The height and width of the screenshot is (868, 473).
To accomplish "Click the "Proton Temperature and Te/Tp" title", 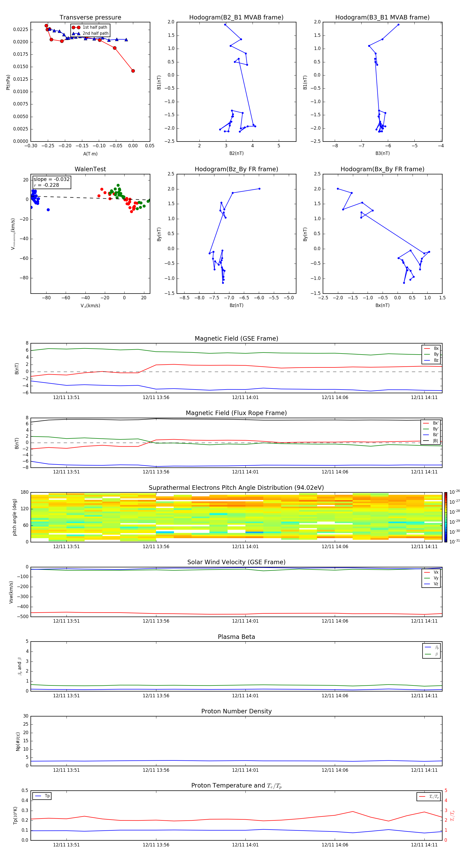I will coord(236,785).
